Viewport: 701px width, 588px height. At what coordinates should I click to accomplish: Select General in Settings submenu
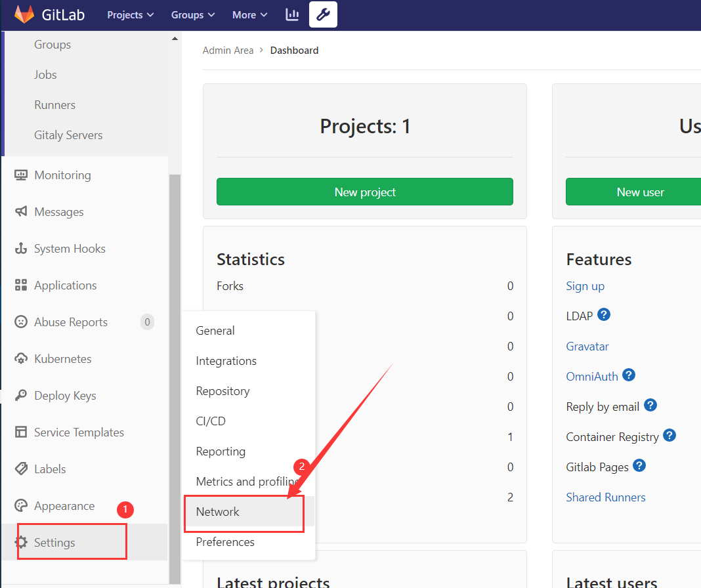pos(215,331)
